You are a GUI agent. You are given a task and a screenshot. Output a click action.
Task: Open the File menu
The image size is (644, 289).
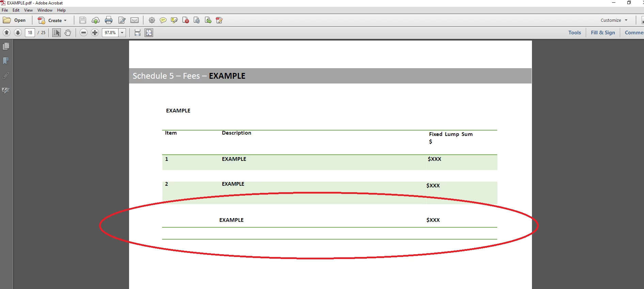click(5, 10)
